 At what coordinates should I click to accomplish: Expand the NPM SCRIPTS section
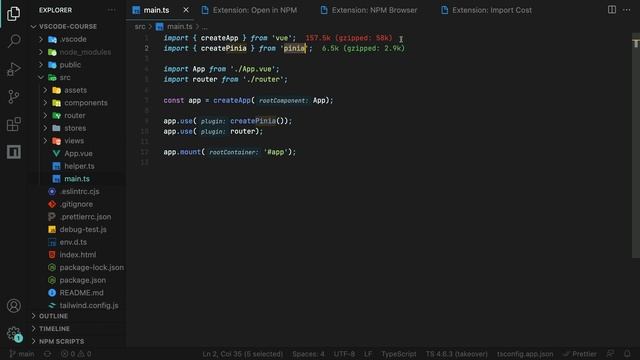point(61,341)
